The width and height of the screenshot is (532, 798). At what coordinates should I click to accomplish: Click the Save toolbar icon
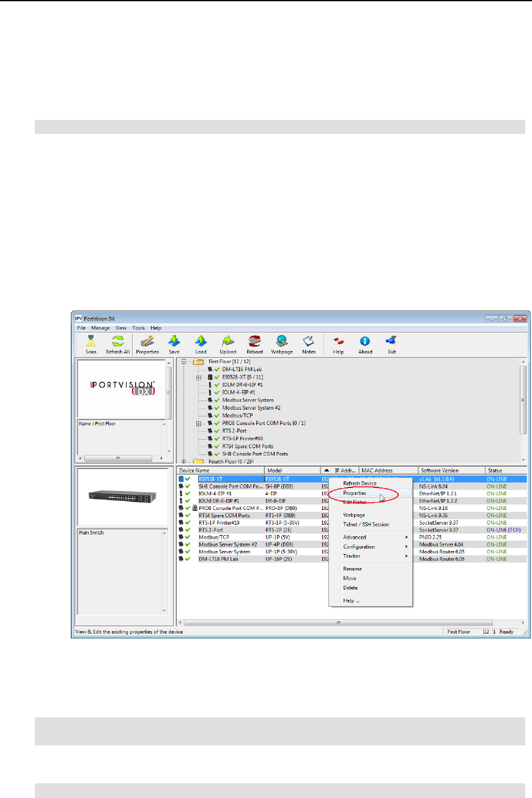tap(174, 344)
